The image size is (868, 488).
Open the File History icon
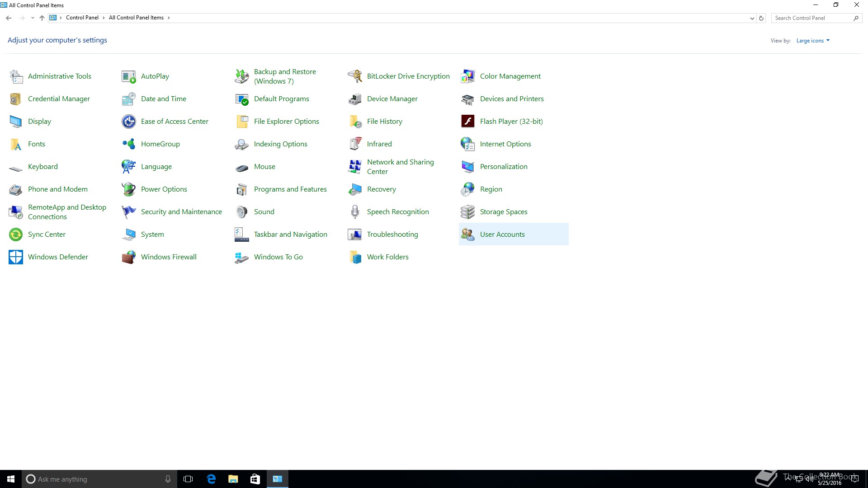[x=355, y=122]
